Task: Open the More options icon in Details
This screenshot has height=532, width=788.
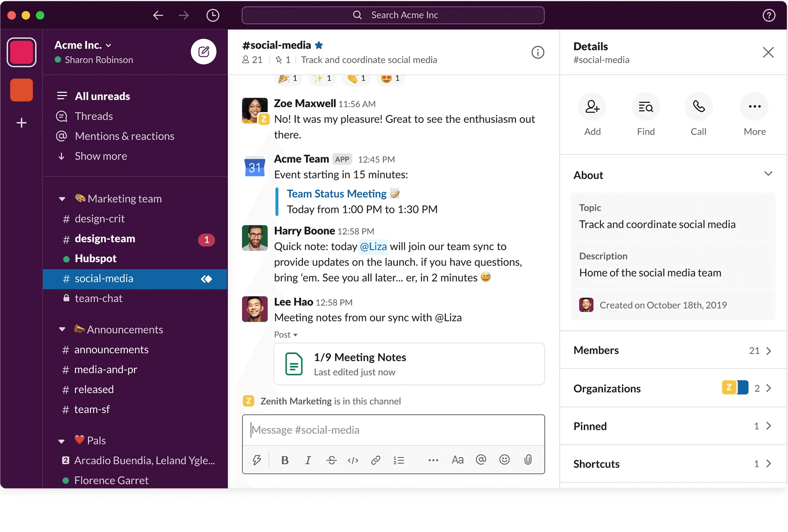Action: [754, 106]
